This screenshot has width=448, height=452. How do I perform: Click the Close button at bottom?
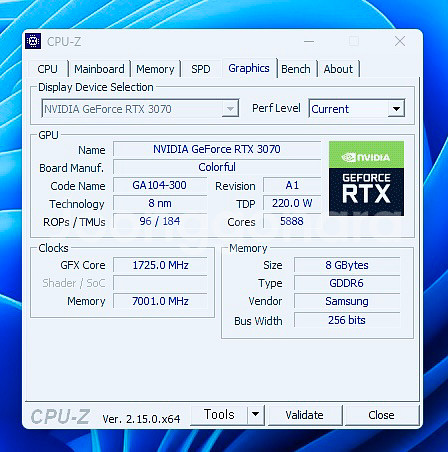pos(381,415)
